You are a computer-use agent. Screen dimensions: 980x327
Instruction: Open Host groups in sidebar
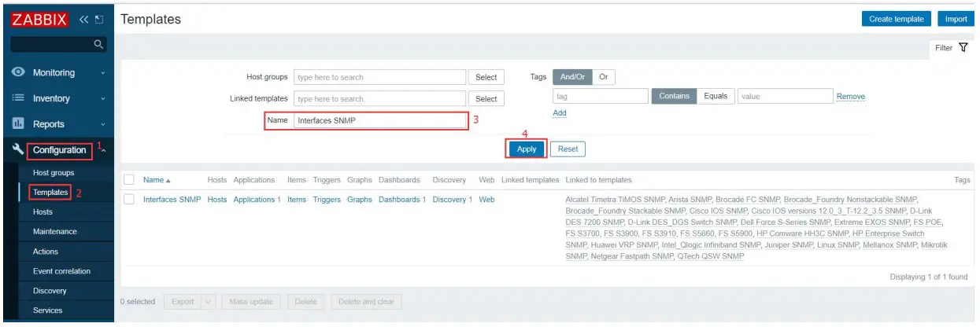[x=54, y=172]
